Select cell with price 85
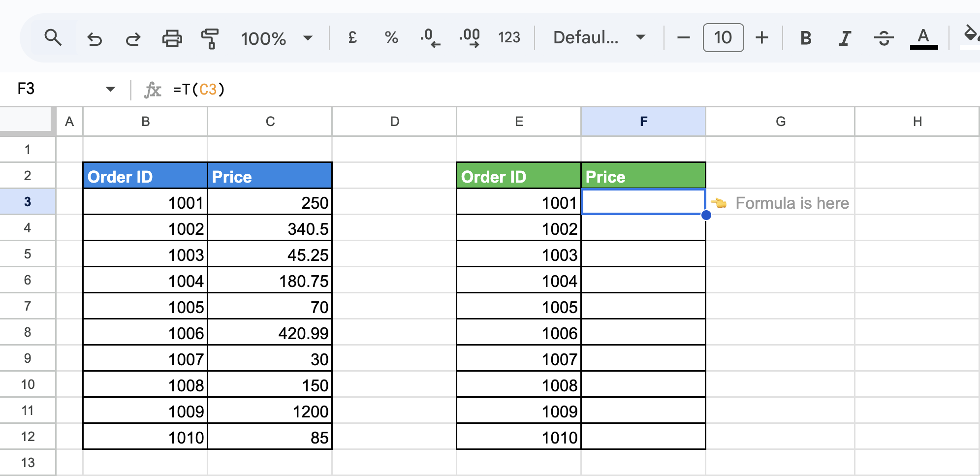 point(270,437)
